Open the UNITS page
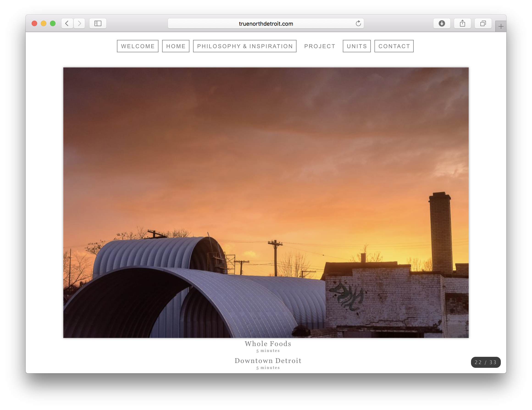 (357, 46)
